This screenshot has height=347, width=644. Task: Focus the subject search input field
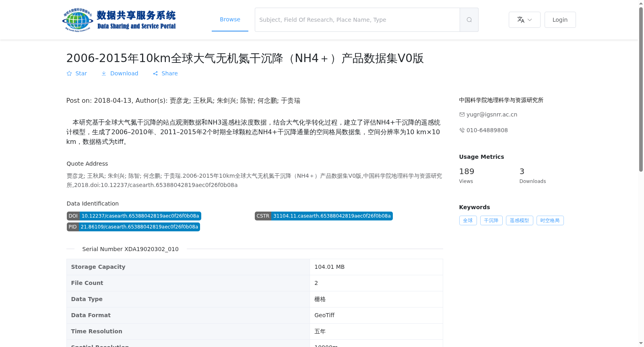357,20
